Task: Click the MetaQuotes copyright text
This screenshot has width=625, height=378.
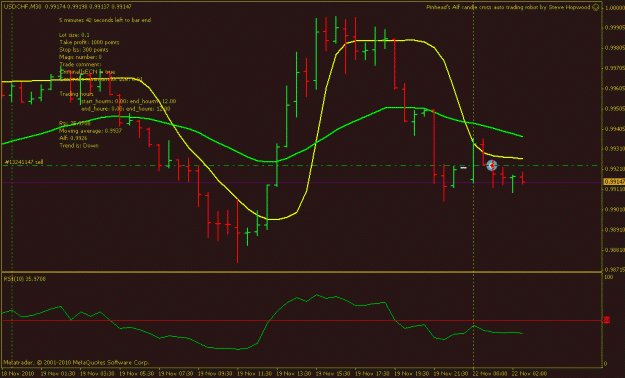Action: [76, 362]
